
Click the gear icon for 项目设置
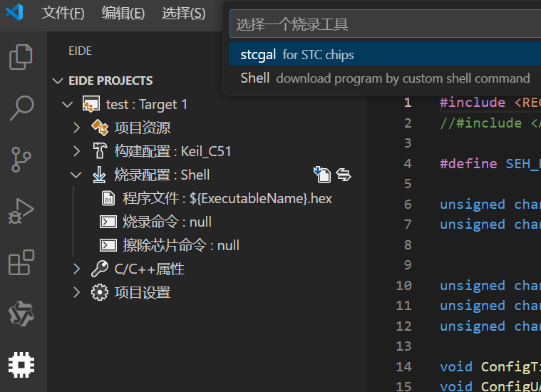[x=100, y=293]
